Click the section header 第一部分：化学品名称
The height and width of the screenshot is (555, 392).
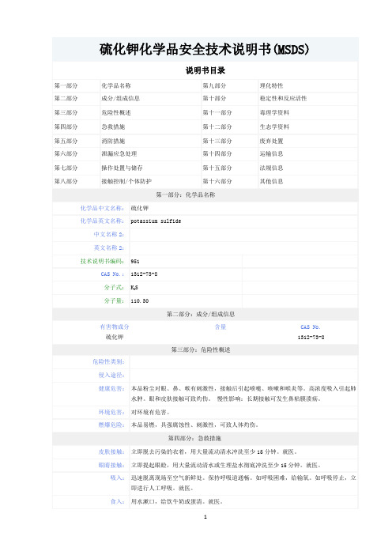pyautogui.click(x=186, y=194)
